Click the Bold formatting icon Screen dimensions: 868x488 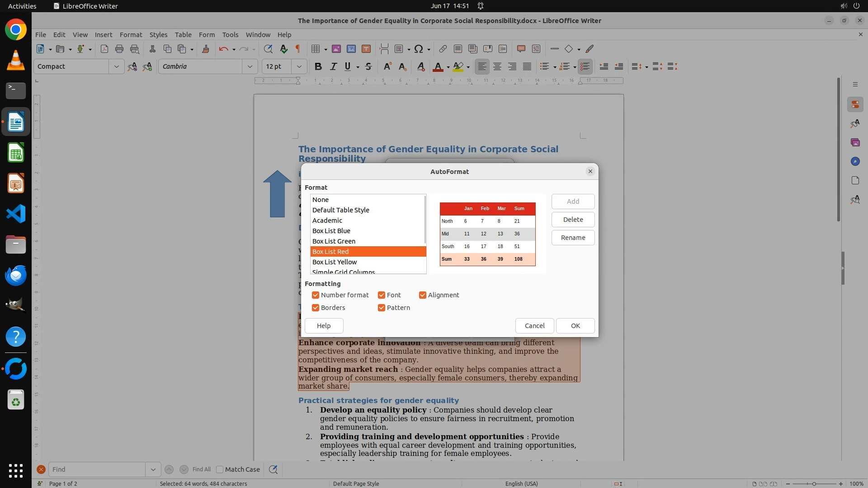(318, 66)
